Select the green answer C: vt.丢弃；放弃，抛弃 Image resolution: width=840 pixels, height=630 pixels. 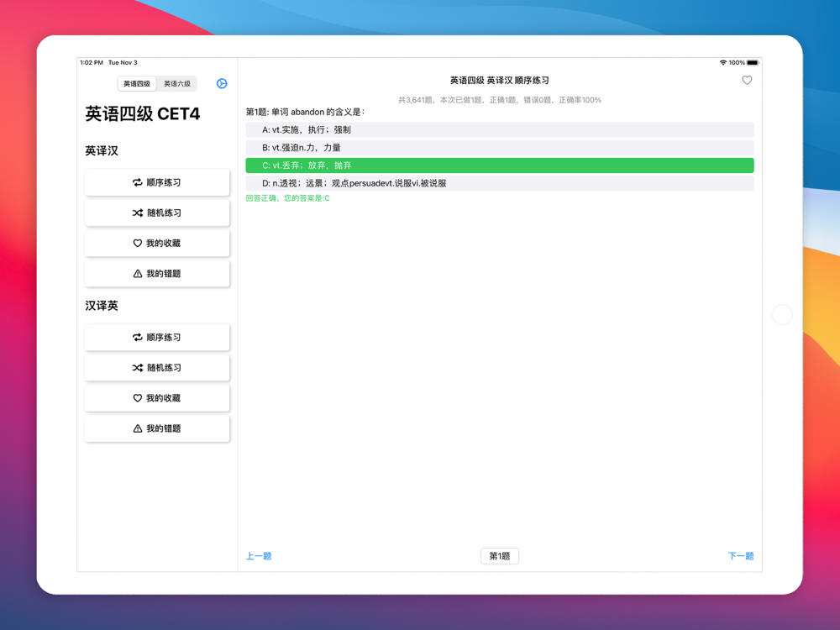(500, 165)
